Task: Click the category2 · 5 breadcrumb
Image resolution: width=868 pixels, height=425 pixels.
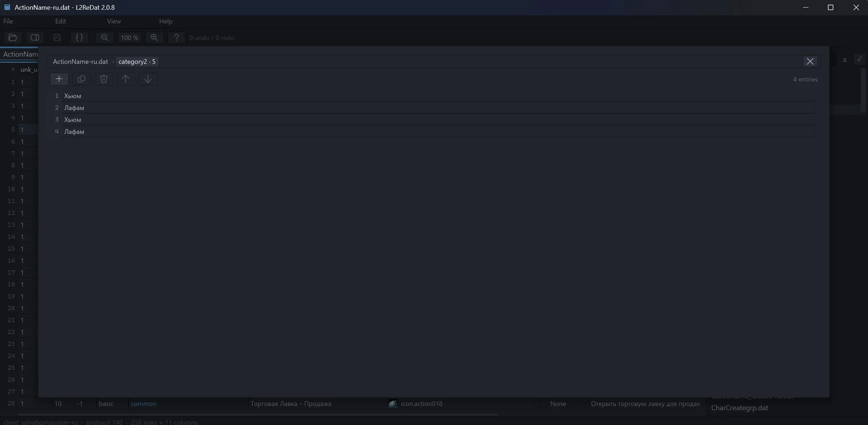Action: click(137, 62)
